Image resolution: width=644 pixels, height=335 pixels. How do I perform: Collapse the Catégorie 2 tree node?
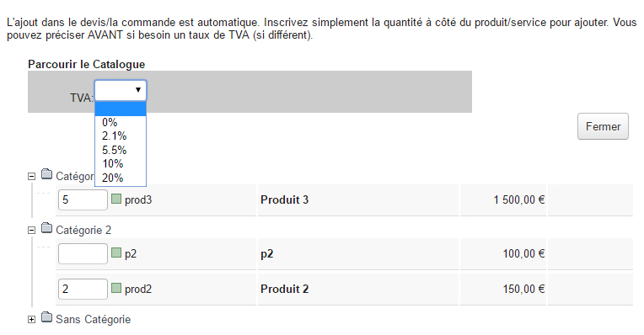[x=32, y=231]
